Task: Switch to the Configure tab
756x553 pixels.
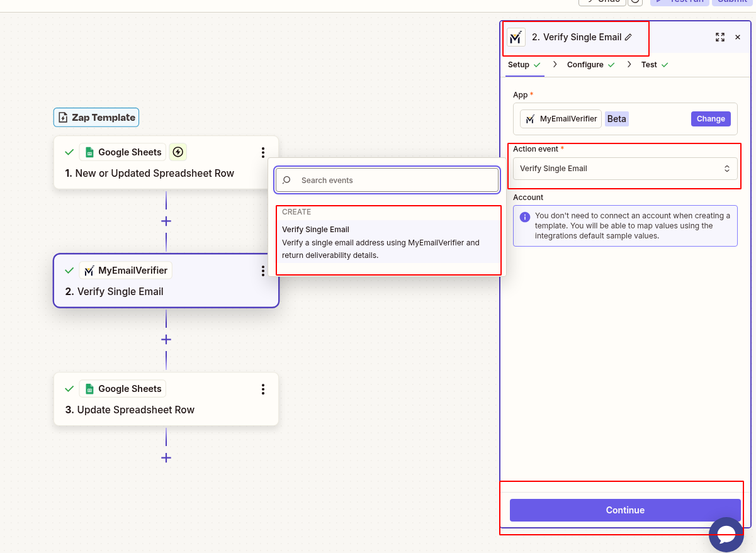Action: (x=584, y=64)
